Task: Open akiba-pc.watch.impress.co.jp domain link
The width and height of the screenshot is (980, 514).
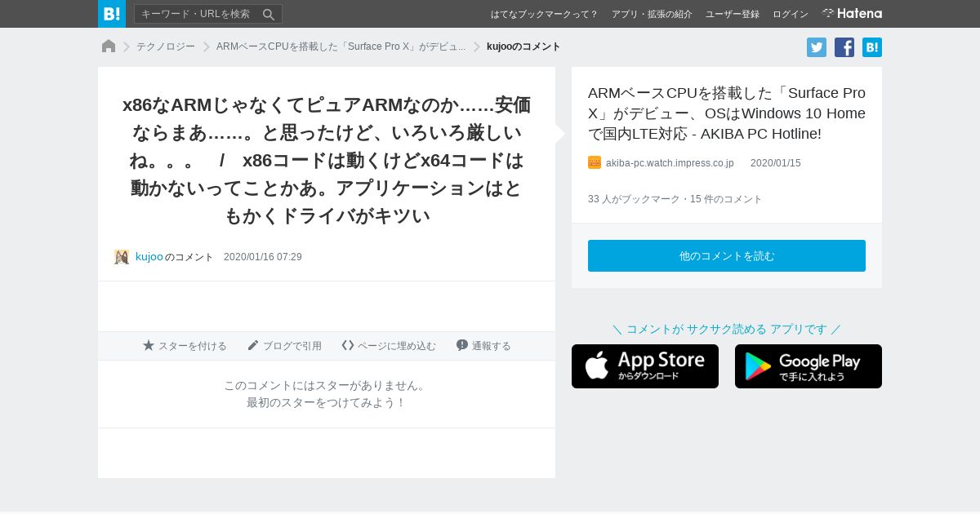Action: pos(670,163)
